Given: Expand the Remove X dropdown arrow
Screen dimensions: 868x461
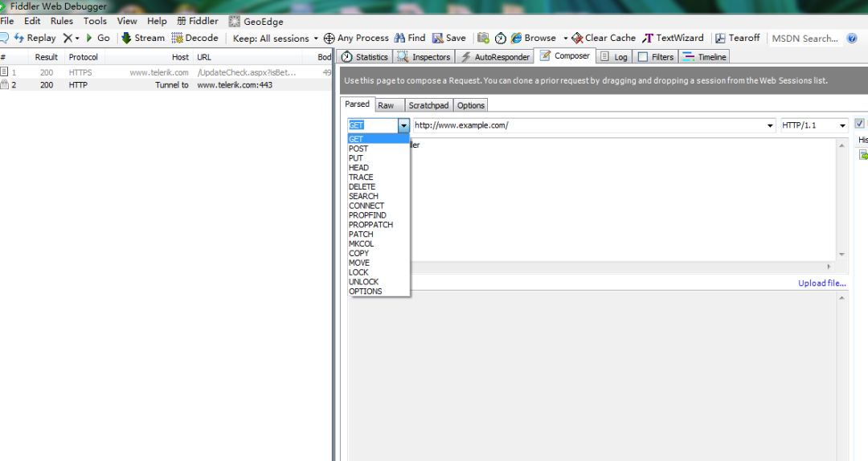Looking at the screenshot, I should point(77,39).
